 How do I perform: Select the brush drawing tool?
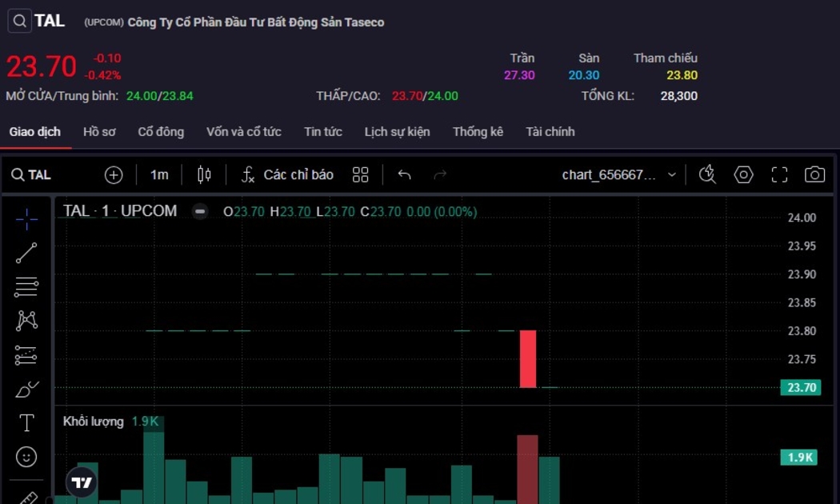(x=26, y=390)
